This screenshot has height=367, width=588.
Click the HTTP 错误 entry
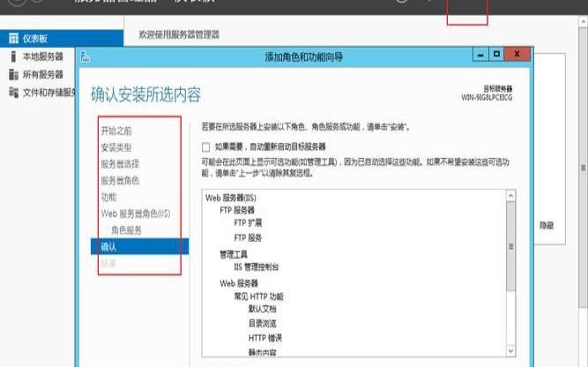pyautogui.click(x=265, y=338)
